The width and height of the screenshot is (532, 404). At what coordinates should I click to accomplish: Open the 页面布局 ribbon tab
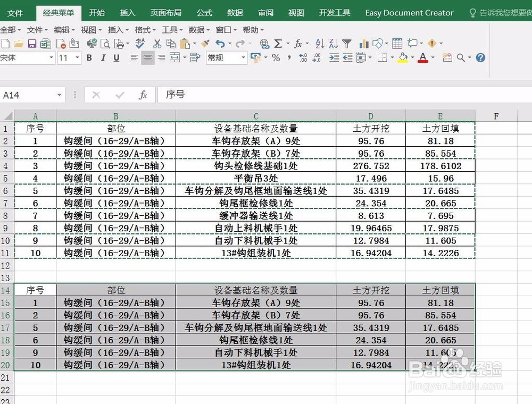tap(166, 13)
